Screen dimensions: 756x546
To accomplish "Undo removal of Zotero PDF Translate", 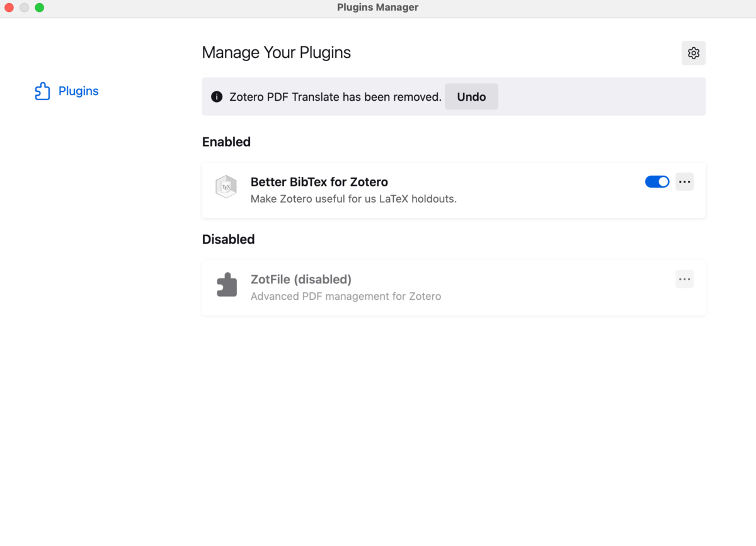I will 471,97.
